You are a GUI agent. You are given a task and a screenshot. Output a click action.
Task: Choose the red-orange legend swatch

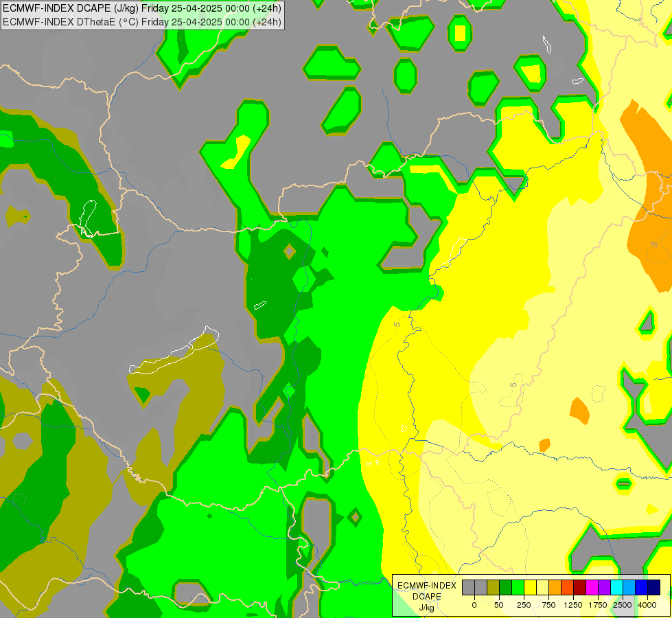click(x=567, y=587)
